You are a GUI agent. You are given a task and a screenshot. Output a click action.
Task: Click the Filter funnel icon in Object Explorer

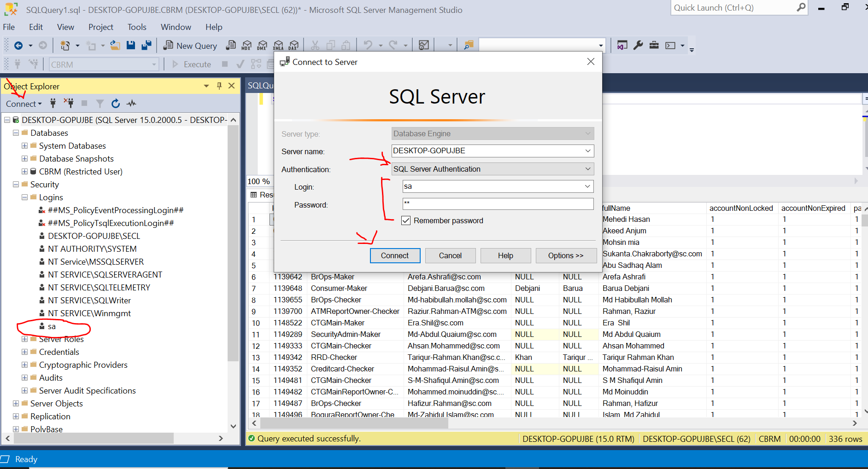(x=100, y=103)
